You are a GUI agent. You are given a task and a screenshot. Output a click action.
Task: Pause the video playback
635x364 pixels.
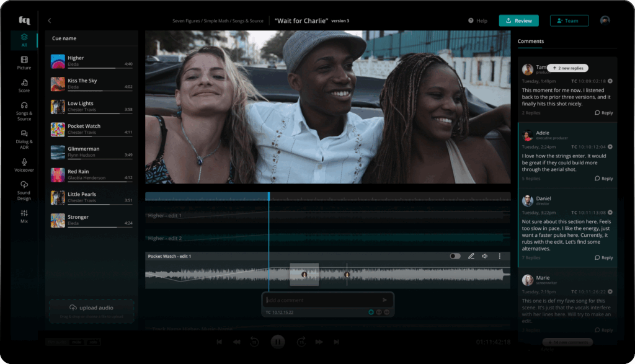point(278,341)
